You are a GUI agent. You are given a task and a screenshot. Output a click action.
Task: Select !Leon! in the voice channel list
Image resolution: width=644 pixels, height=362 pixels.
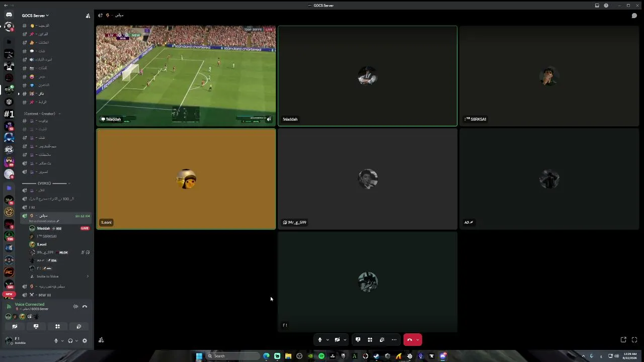coord(59,244)
